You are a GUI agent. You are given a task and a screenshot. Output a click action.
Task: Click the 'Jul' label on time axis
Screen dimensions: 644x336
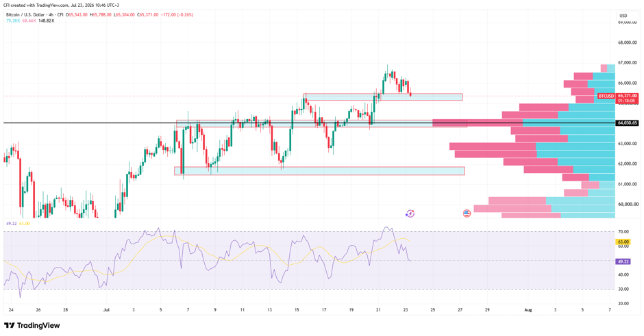click(x=107, y=310)
